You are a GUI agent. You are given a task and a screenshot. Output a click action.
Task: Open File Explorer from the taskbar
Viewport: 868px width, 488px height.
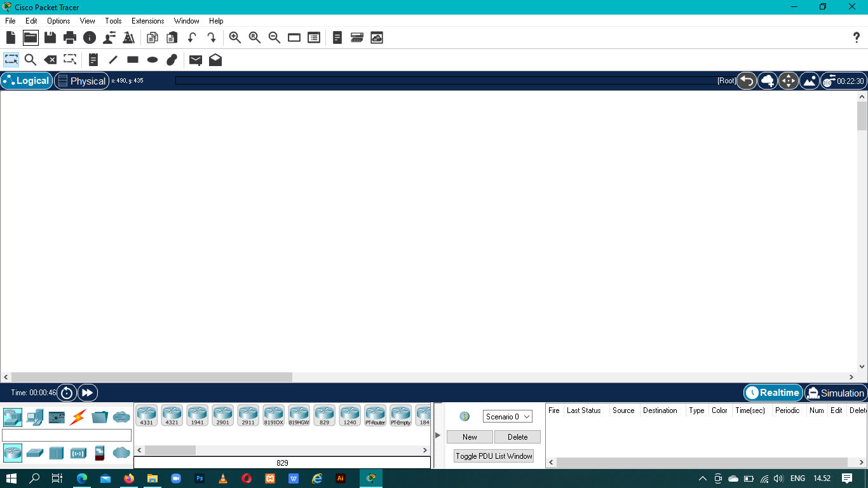point(153,478)
